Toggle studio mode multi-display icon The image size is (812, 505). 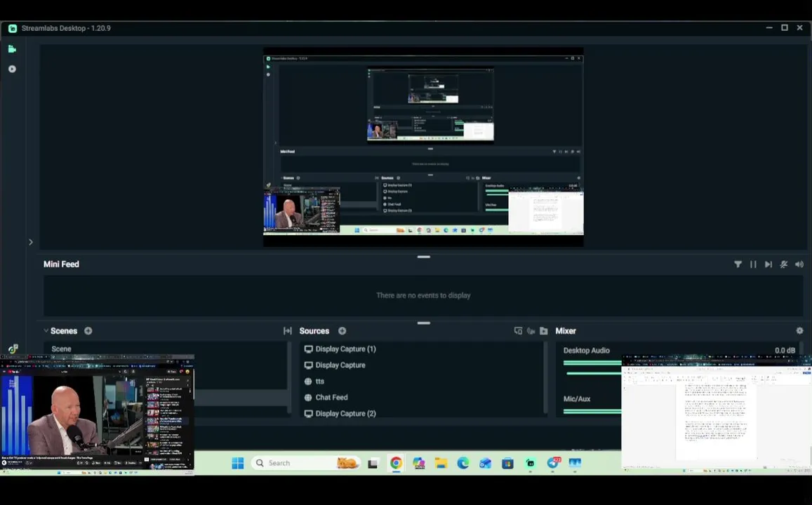coord(518,330)
